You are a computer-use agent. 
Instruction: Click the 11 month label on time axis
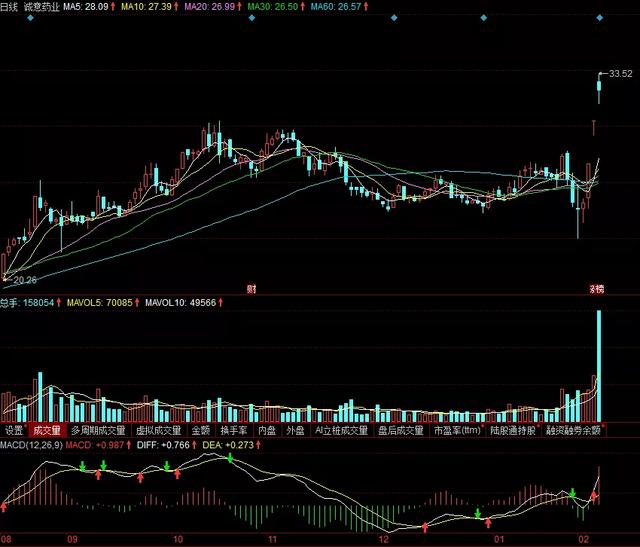272,539
